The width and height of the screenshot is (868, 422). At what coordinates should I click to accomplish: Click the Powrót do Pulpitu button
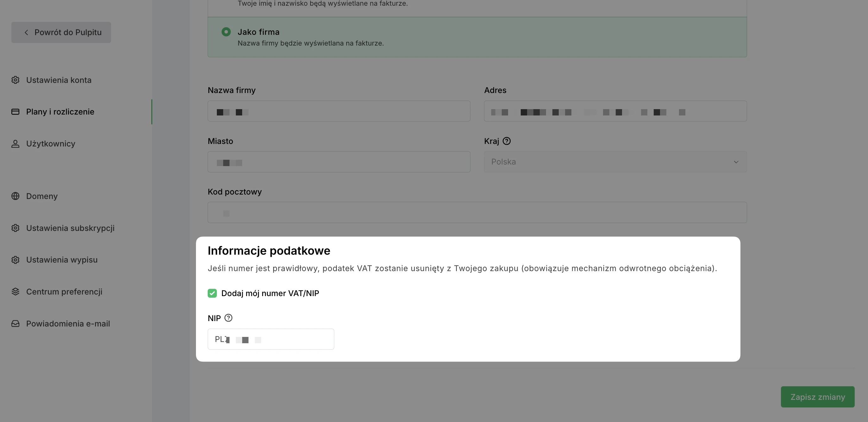click(x=61, y=32)
